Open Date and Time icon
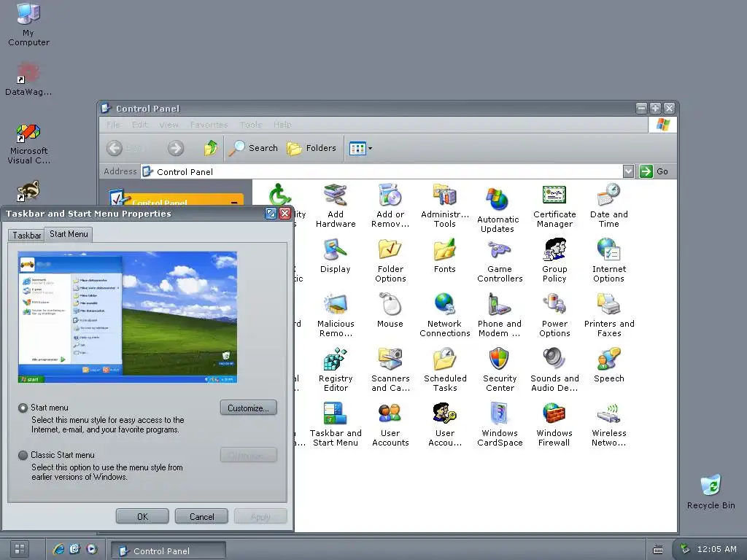747x560 pixels. pos(609,206)
